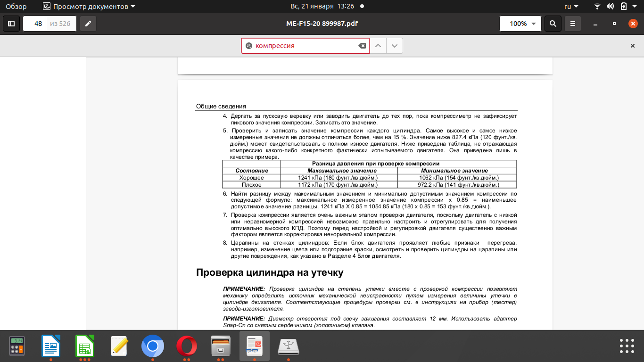644x362 pixels.
Task: Show all applications grid
Action: [x=627, y=346]
